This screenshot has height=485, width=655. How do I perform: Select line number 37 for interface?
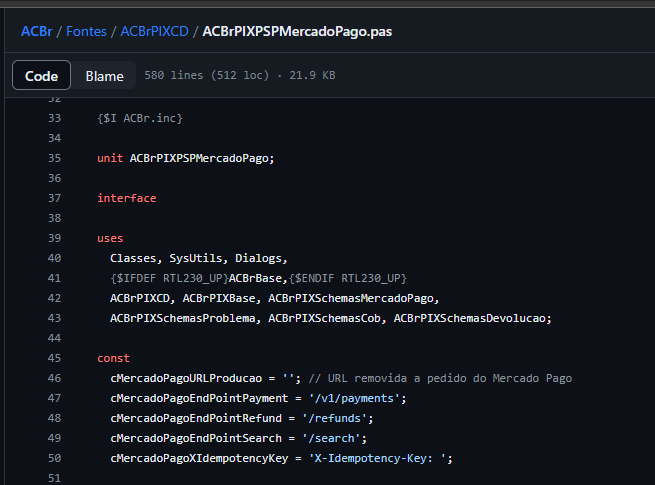[54, 198]
